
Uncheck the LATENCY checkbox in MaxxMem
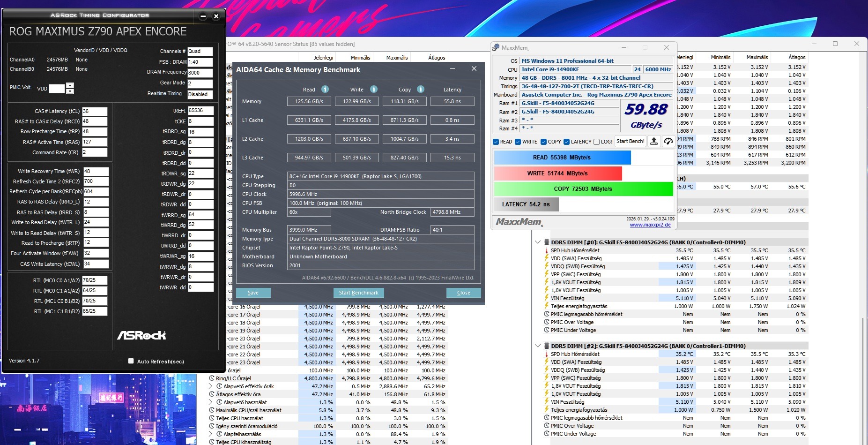click(566, 142)
